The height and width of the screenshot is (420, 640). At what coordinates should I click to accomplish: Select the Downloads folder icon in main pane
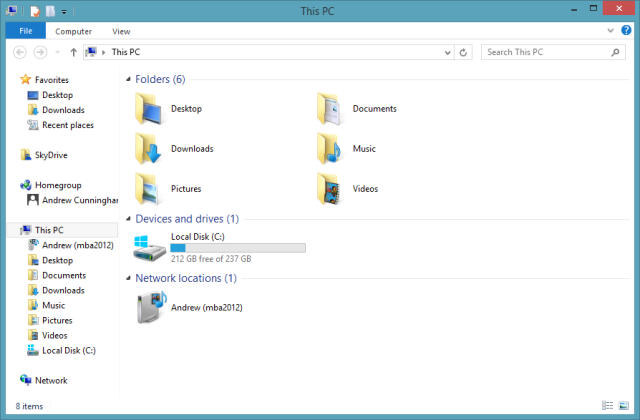[147, 149]
